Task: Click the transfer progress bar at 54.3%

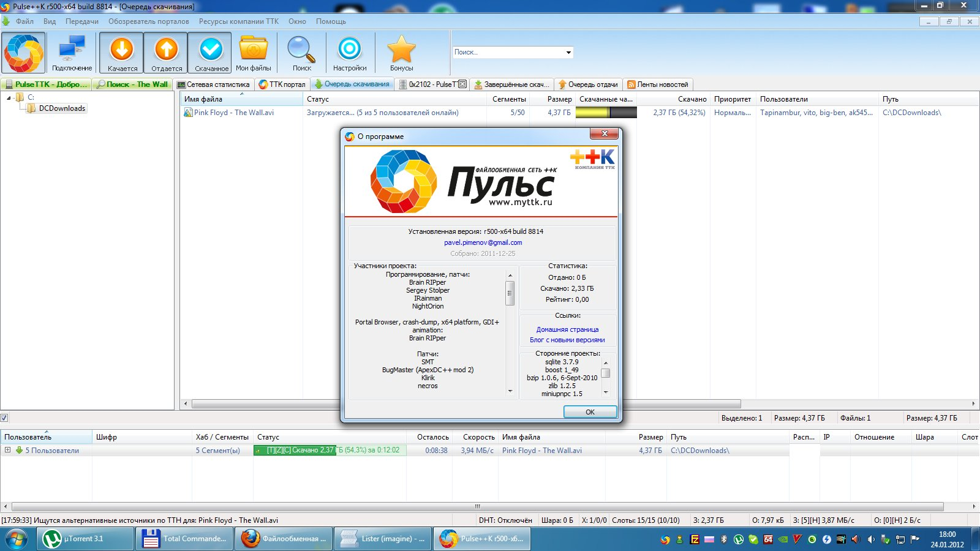Action: pos(330,450)
